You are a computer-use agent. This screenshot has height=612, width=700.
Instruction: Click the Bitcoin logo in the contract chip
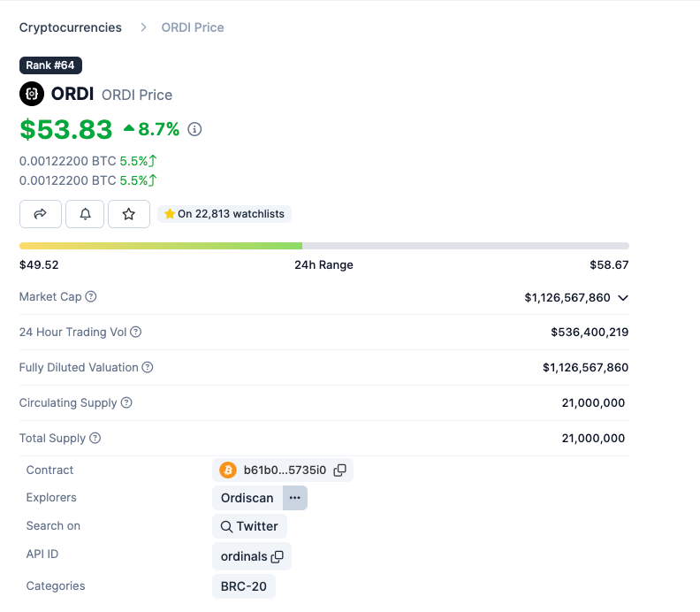pyautogui.click(x=228, y=470)
